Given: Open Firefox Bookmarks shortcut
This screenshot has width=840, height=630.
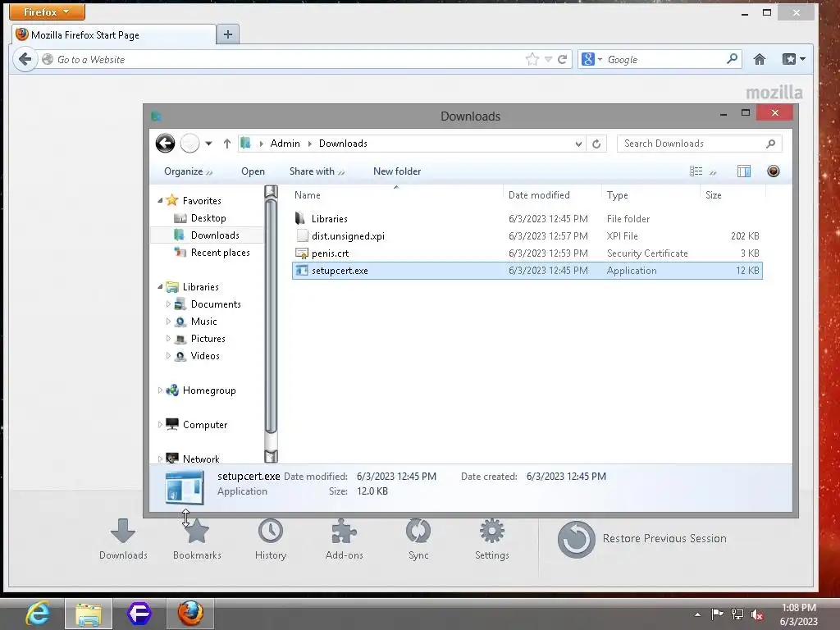Looking at the screenshot, I should (197, 539).
